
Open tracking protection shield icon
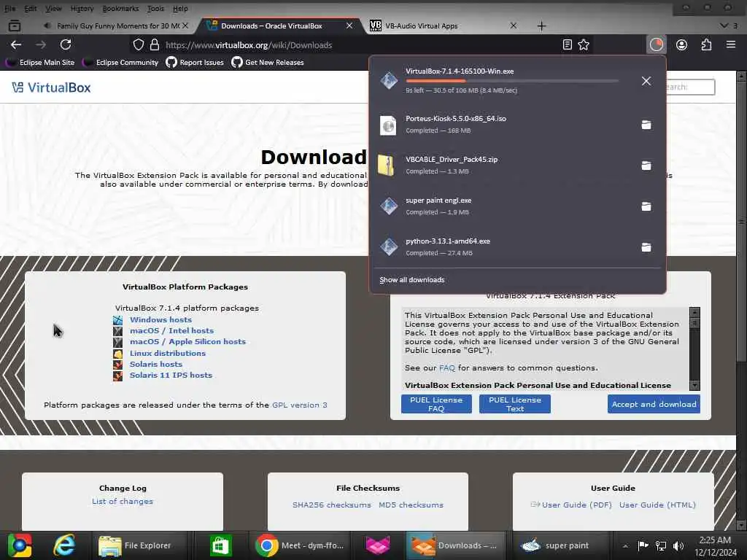[138, 44]
